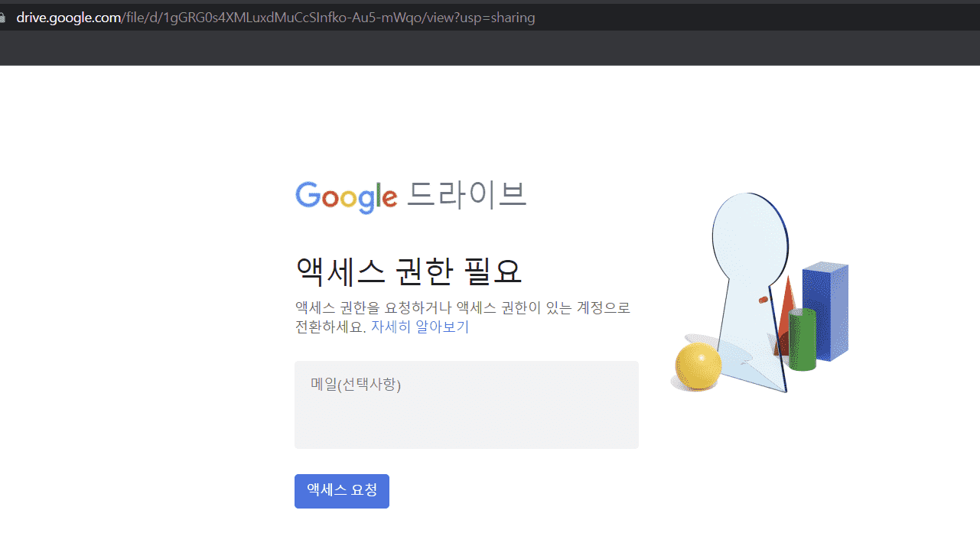The height and width of the screenshot is (533, 980).
Task: Open the 자세히 알아보기 link
Action: (420, 327)
